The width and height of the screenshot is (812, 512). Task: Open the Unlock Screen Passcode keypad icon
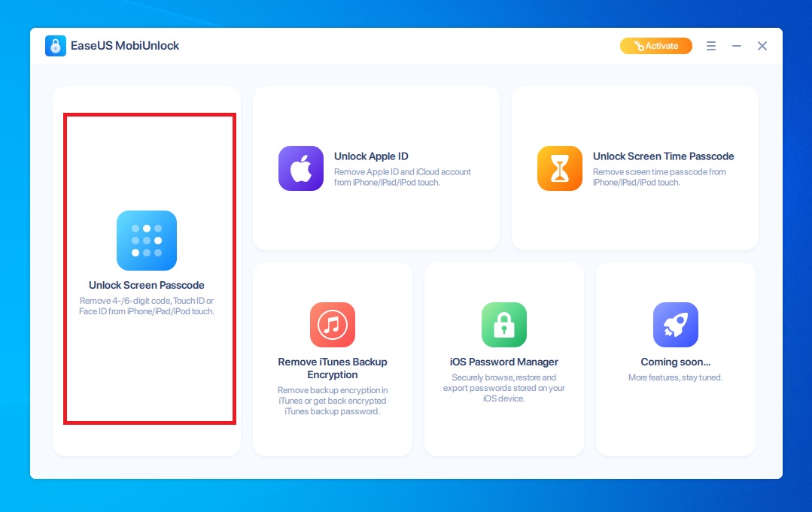(147, 241)
